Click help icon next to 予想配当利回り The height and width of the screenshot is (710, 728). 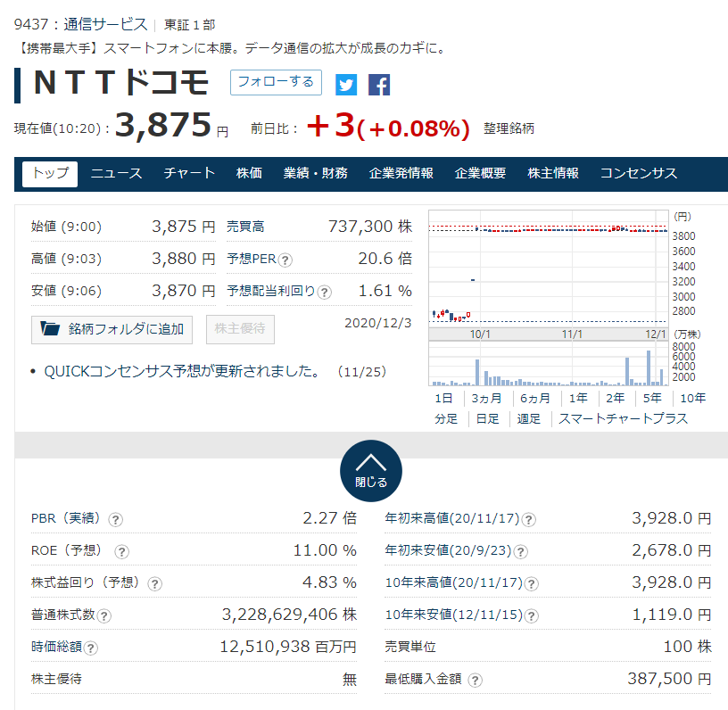click(x=324, y=292)
